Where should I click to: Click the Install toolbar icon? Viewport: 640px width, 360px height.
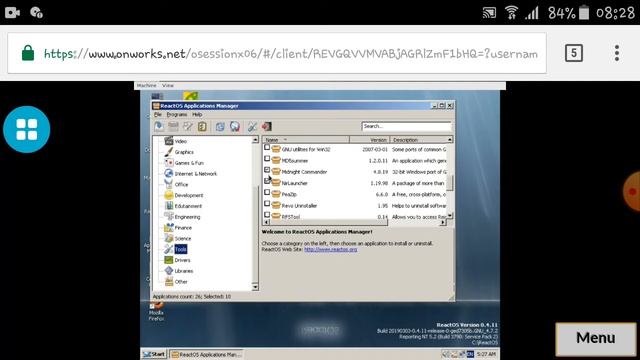pyautogui.click(x=159, y=127)
